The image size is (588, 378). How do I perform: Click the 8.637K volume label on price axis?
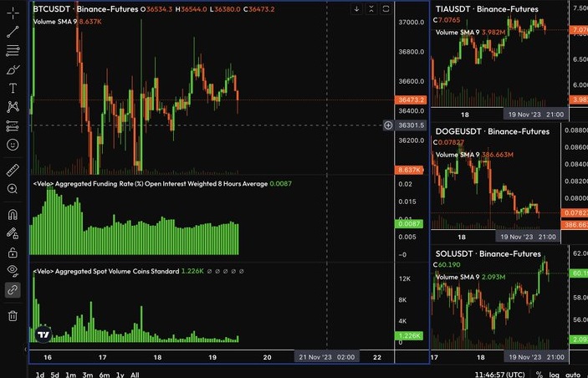tap(409, 170)
